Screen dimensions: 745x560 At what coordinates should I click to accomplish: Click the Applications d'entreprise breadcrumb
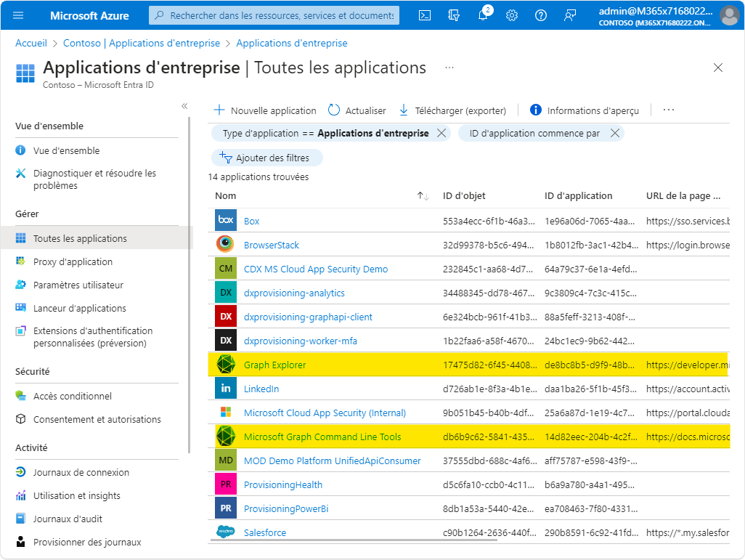coord(292,44)
